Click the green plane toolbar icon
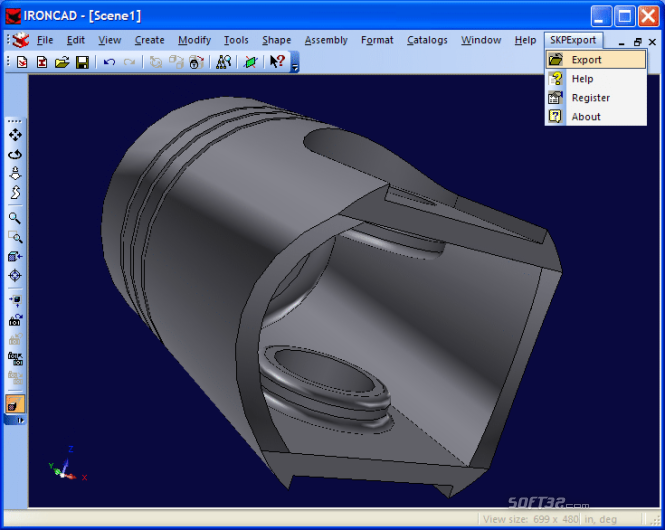 (251, 62)
